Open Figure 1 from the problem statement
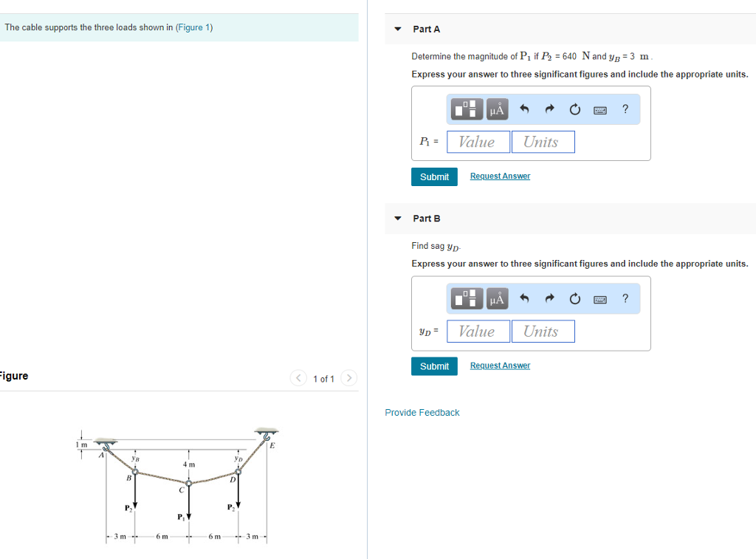This screenshot has width=756, height=559. tap(193, 27)
